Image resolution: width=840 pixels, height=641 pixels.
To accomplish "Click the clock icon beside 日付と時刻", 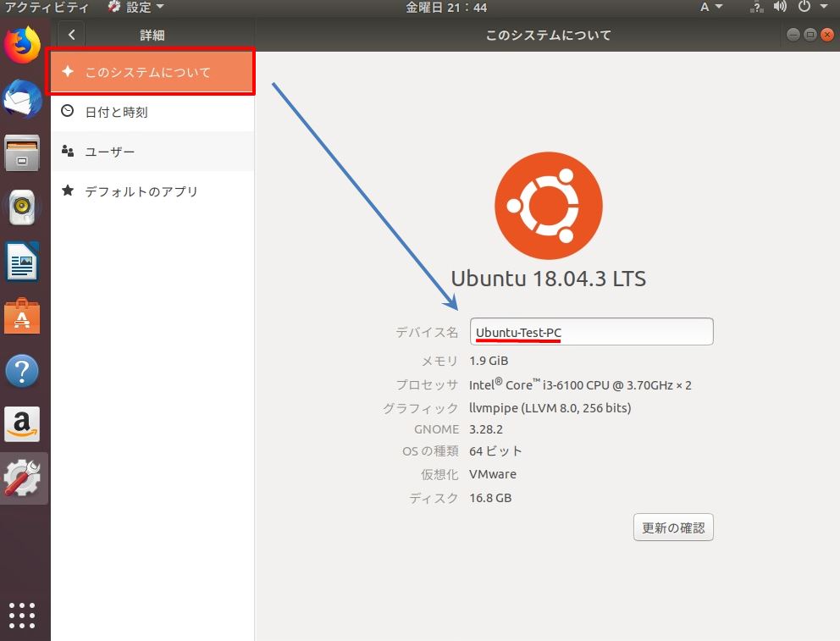I will point(68,111).
